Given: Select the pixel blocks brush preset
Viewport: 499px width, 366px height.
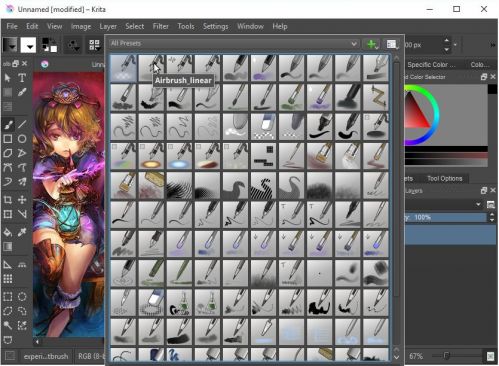Looking at the screenshot, I should (263, 156).
